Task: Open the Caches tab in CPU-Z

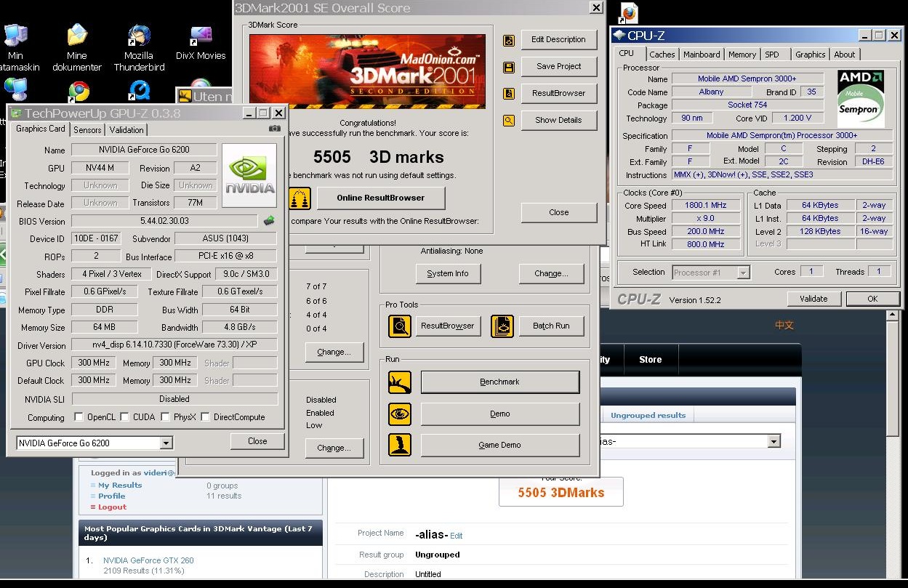Action: point(662,55)
